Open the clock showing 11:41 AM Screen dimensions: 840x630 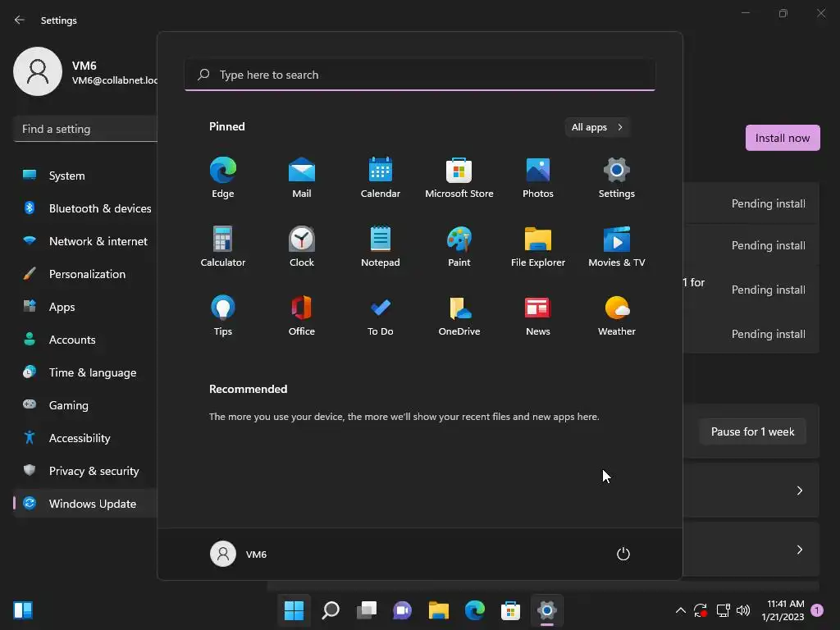pos(783,610)
